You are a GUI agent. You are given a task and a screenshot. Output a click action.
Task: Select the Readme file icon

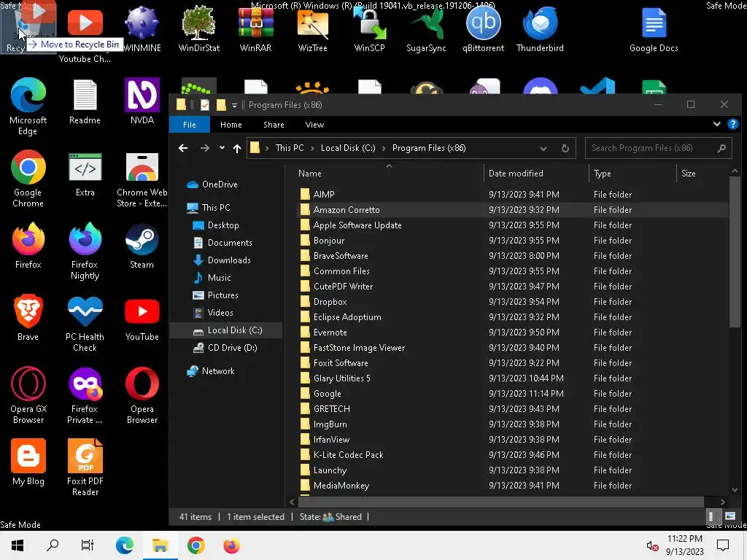85,101
